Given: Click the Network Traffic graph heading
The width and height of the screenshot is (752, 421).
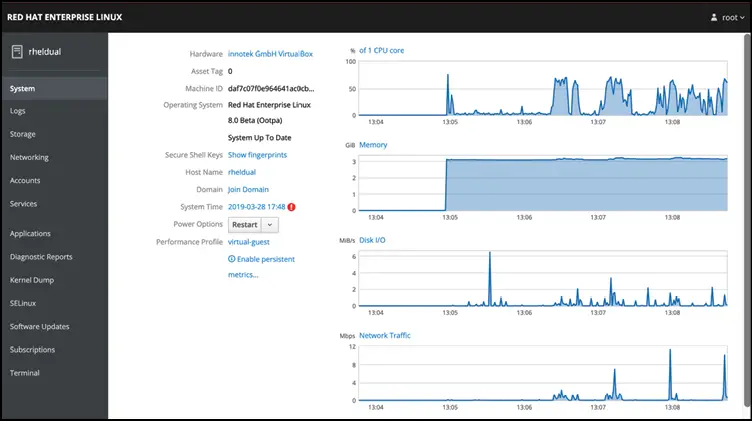Looking at the screenshot, I should (x=385, y=335).
